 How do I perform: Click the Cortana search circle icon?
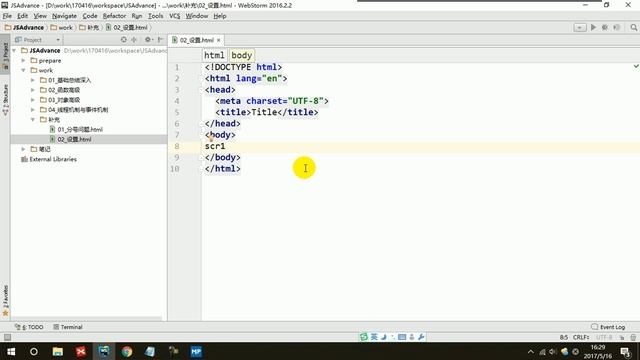[34, 351]
